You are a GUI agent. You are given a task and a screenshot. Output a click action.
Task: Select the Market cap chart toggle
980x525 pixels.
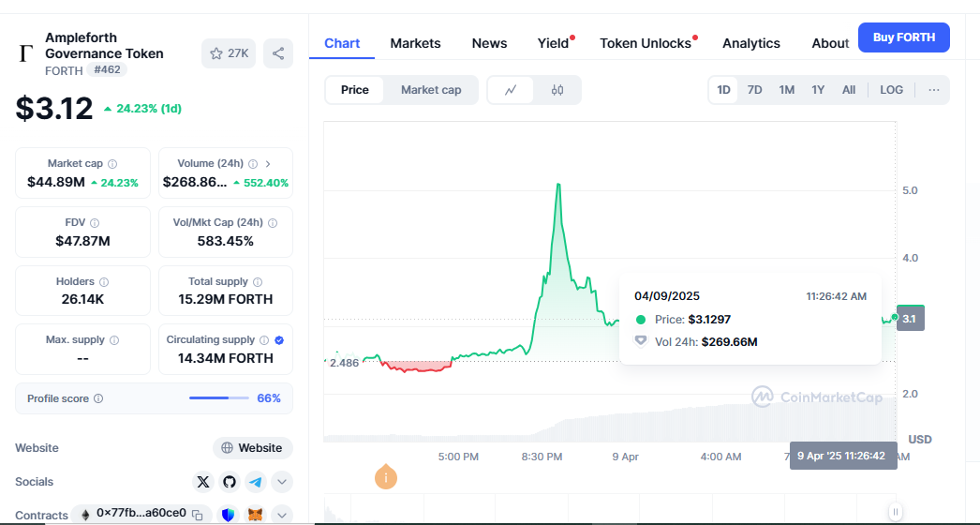point(431,90)
